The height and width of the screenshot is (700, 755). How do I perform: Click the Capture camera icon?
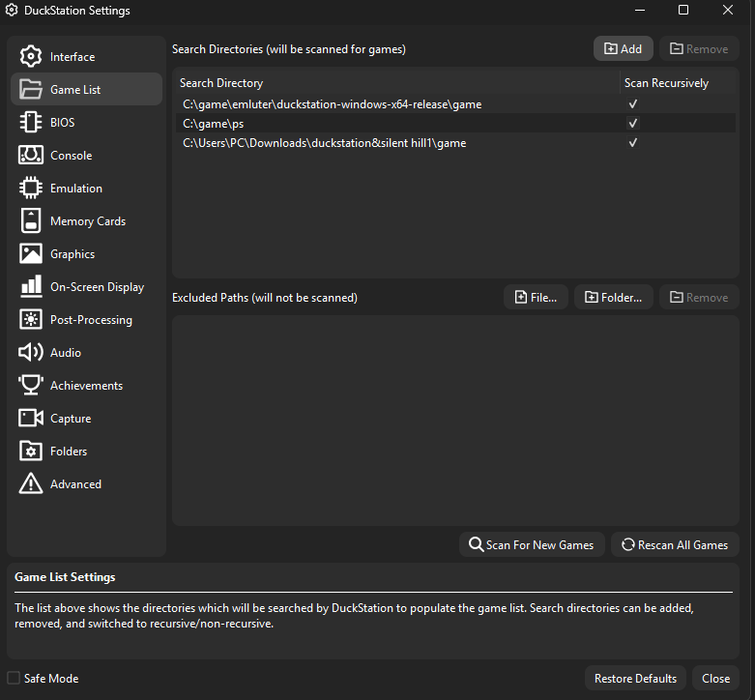31,418
